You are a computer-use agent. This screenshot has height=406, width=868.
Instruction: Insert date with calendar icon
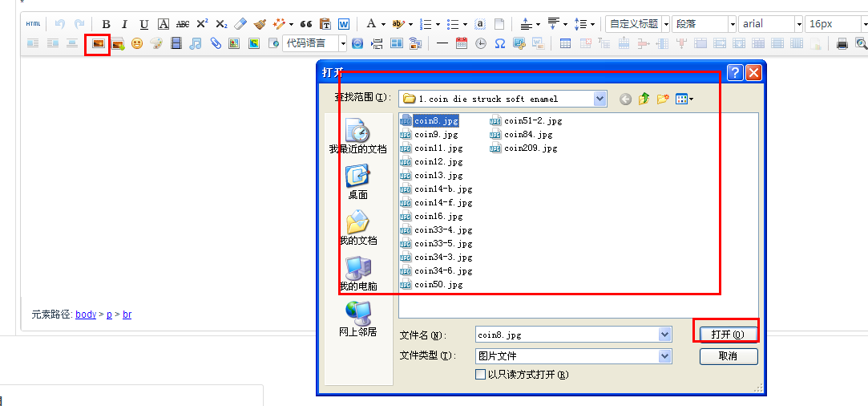[x=462, y=43]
